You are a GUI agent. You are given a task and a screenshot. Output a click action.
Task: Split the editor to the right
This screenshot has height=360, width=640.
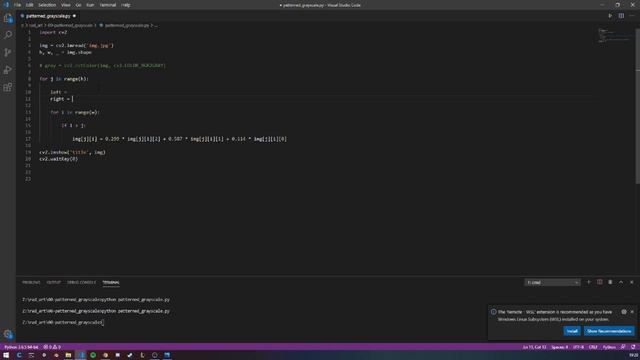(621, 16)
